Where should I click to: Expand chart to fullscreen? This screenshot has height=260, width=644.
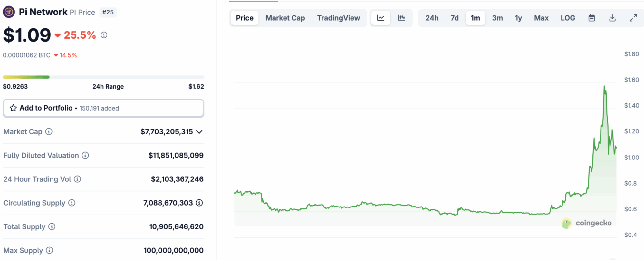(x=633, y=18)
